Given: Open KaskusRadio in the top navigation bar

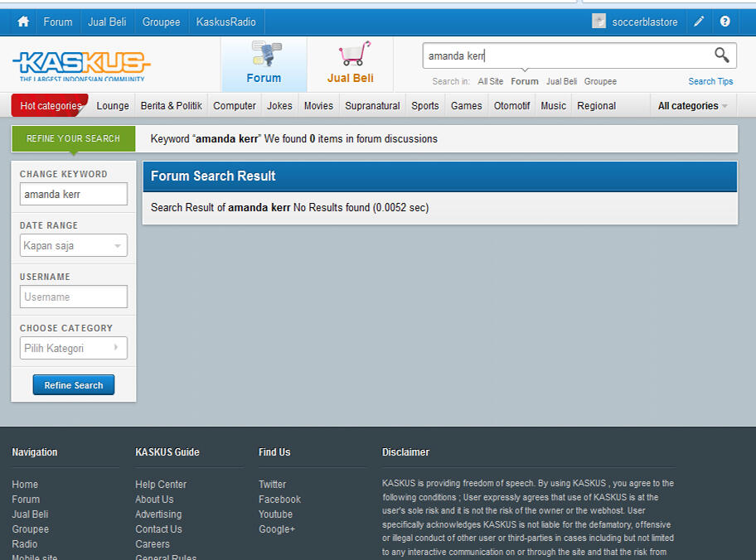Looking at the screenshot, I should [x=225, y=22].
